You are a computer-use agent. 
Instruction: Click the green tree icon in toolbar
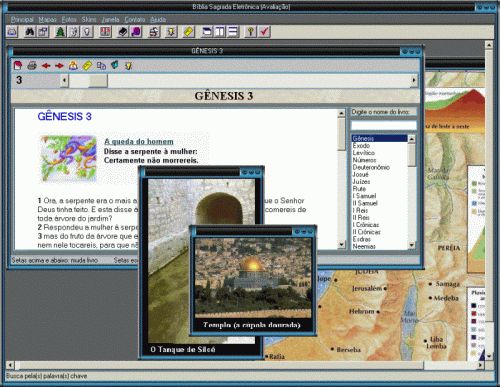point(60,32)
